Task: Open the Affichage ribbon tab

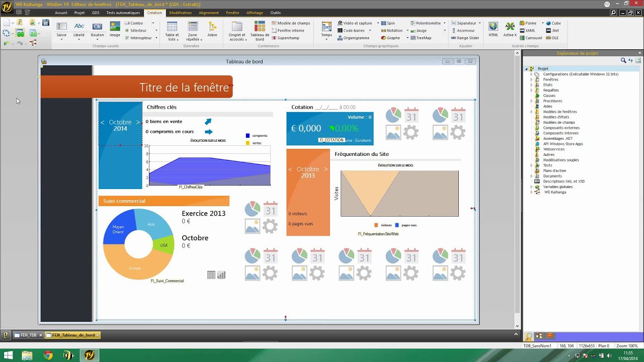Action: (x=255, y=13)
